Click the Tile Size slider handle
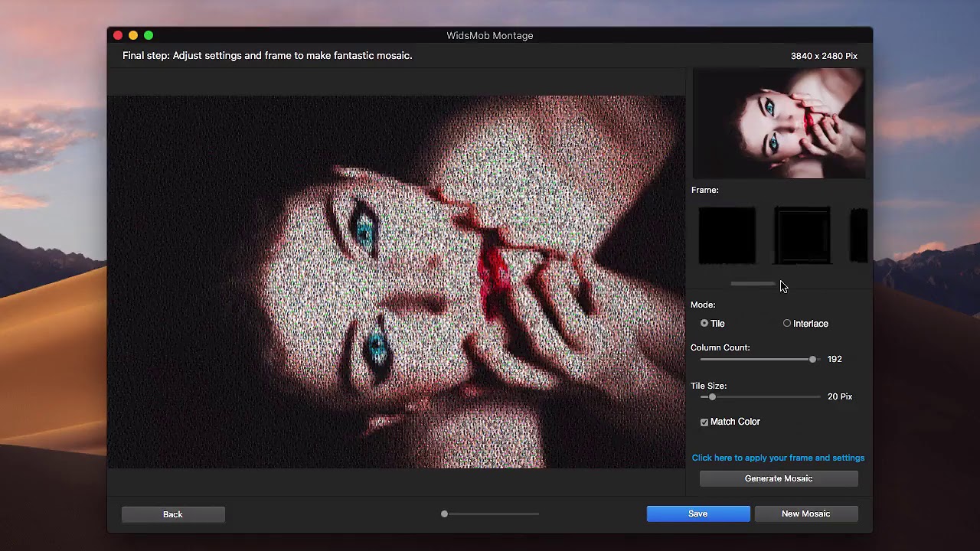The width and height of the screenshot is (980, 551). pos(712,397)
